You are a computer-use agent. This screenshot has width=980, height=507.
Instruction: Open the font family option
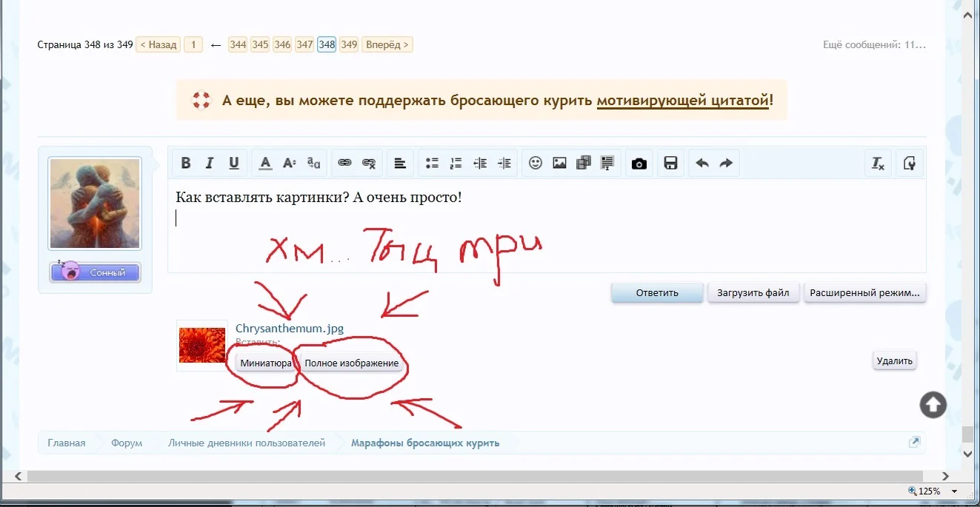point(314,163)
